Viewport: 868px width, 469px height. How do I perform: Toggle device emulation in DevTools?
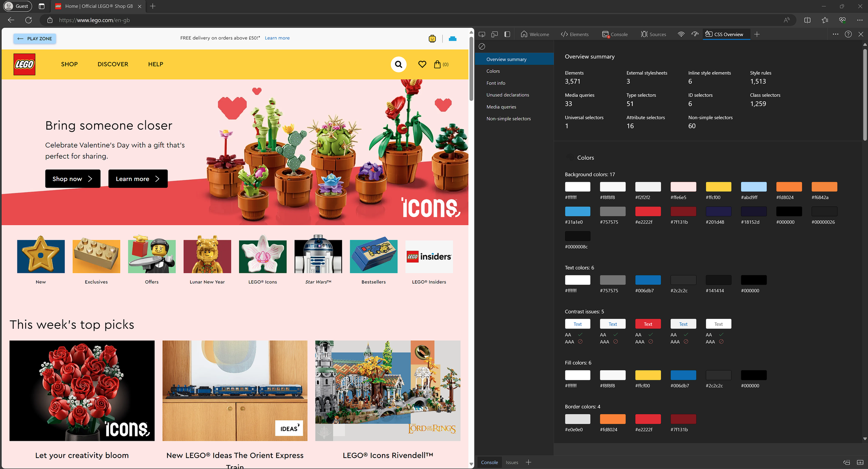coord(494,34)
